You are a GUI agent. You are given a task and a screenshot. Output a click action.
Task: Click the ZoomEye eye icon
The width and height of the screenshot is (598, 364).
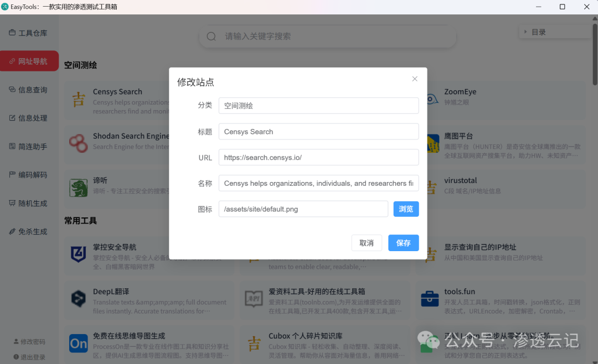[432, 100]
